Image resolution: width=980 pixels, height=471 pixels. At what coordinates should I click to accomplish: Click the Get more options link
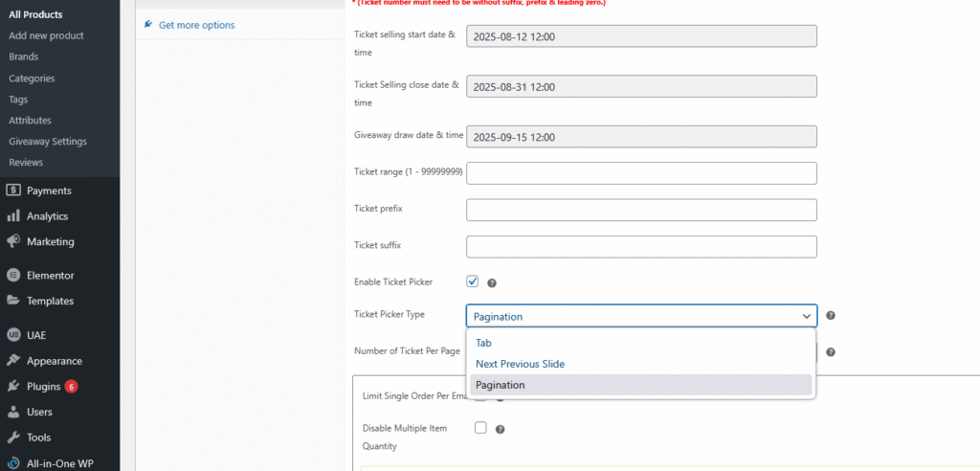pyautogui.click(x=196, y=25)
